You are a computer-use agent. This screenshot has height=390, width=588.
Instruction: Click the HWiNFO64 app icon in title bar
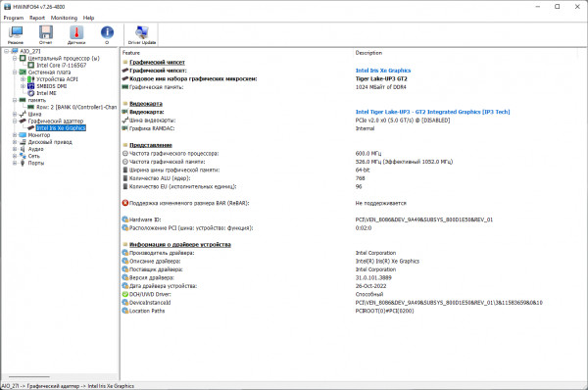coord(7,7)
